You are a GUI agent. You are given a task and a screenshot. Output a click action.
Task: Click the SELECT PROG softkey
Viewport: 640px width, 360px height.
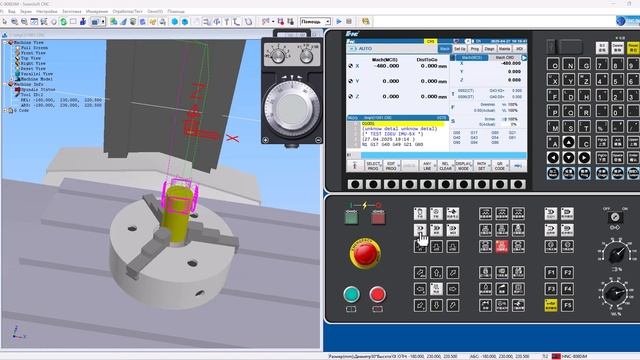[373, 166]
